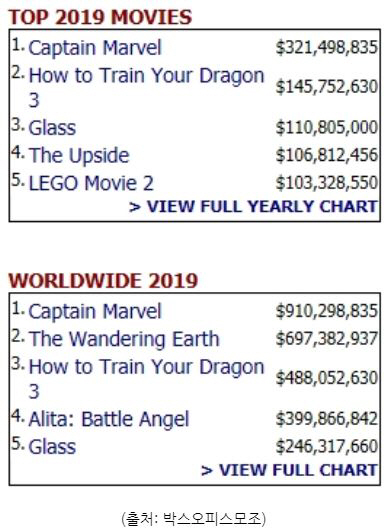This screenshot has height=528, width=388.
Task: Open Alita: Battle Angel link
Action: [x=109, y=419]
